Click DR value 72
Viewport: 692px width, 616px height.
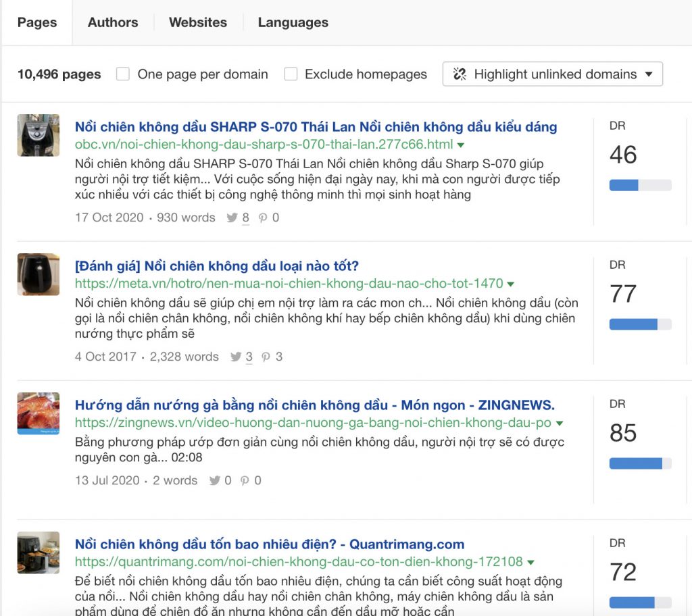[x=623, y=572]
